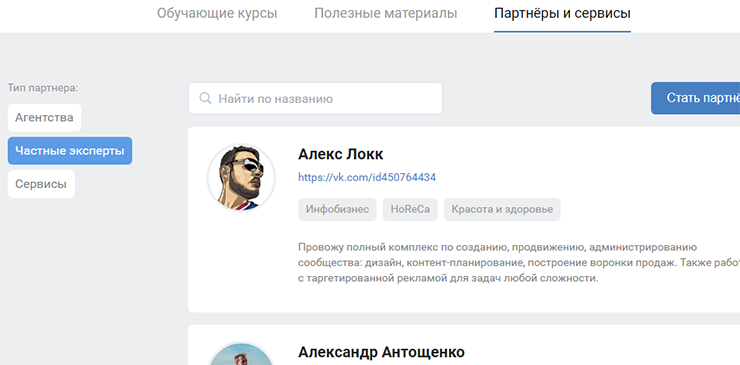Click the Тип партнера label
This screenshot has height=365, width=740.
tap(42, 88)
